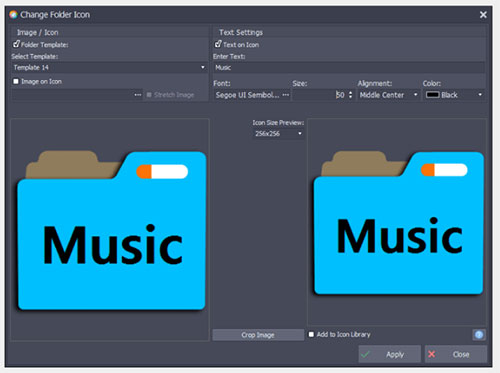Open image browse ellipsis button
500x373 pixels.
pos(138,95)
